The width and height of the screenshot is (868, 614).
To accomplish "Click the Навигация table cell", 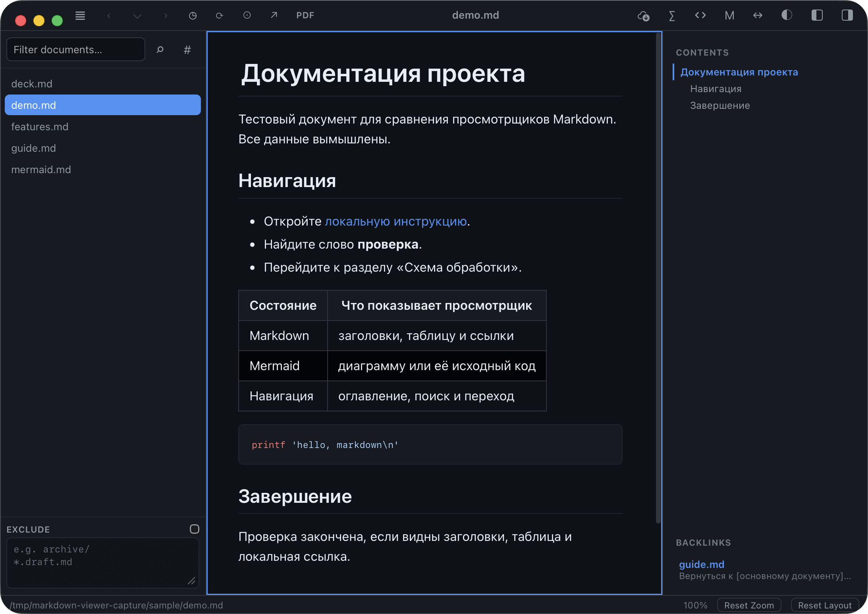I will pos(283,396).
